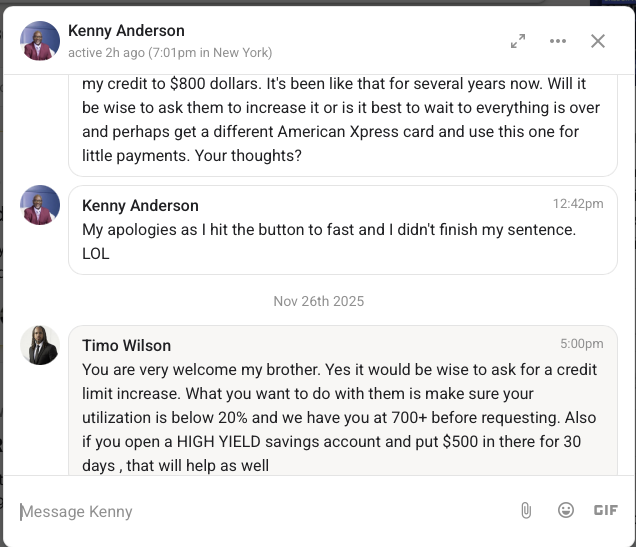Click Kenny Anderson's avatar in the header
This screenshot has width=636, height=547.
pos(40,41)
